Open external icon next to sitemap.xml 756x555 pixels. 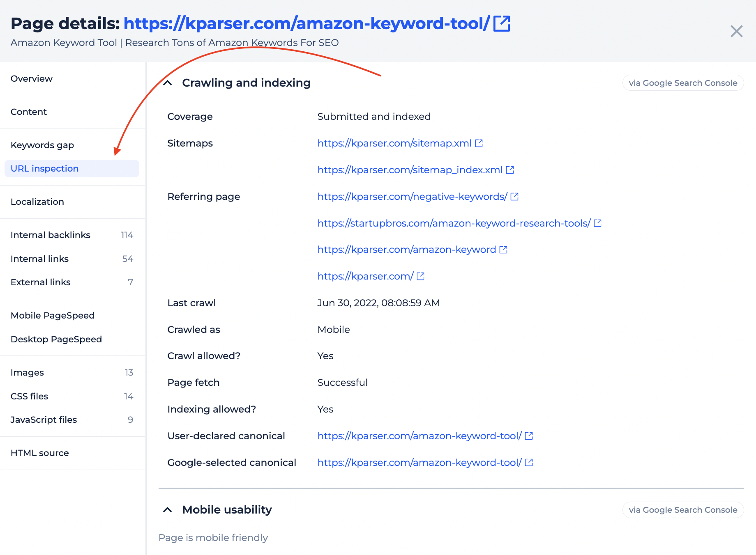click(479, 143)
